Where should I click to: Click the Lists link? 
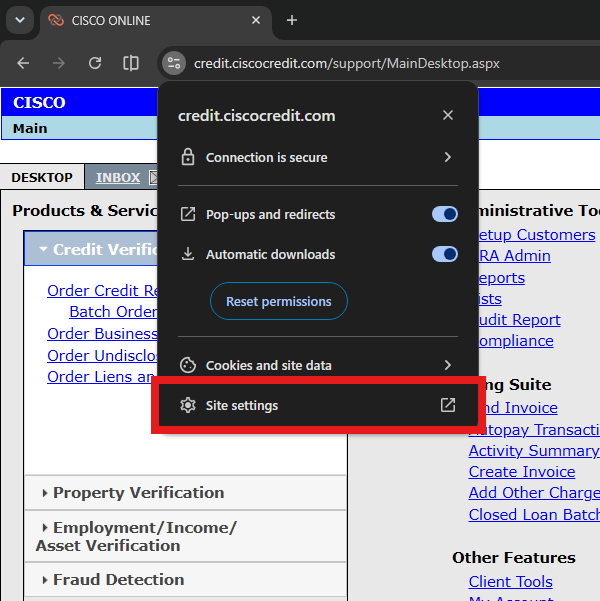tap(490, 299)
